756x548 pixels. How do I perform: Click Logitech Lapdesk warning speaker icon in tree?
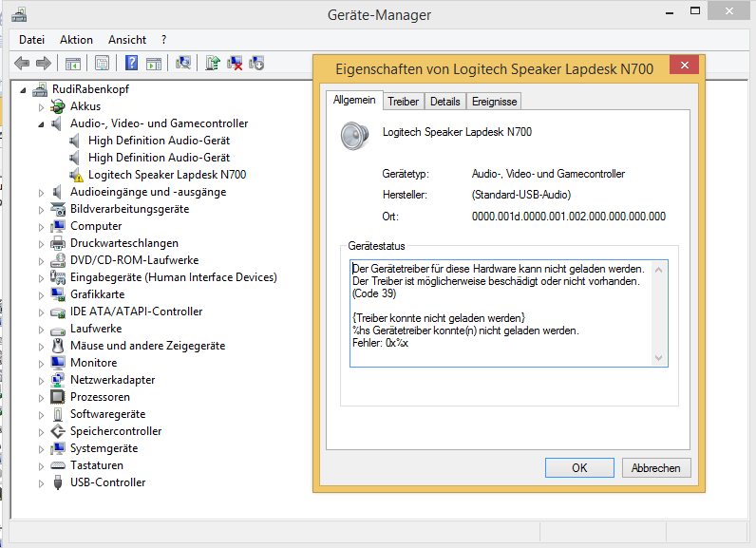point(76,175)
